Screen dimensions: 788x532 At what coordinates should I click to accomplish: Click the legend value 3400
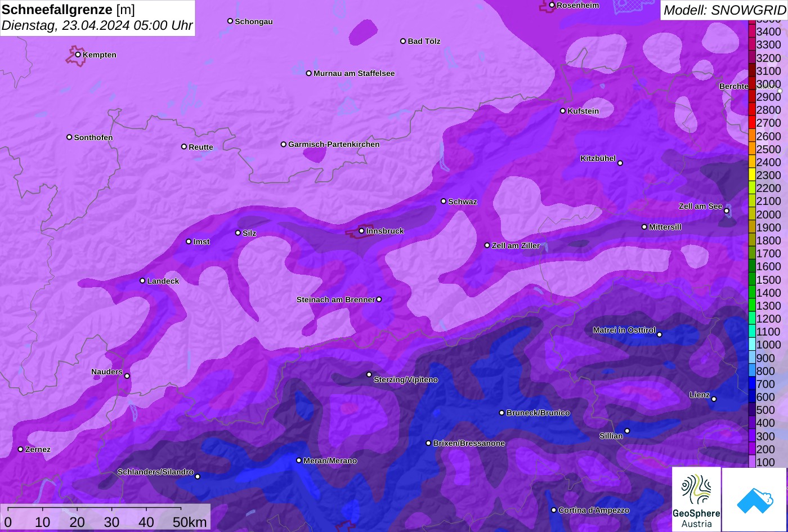click(x=769, y=32)
